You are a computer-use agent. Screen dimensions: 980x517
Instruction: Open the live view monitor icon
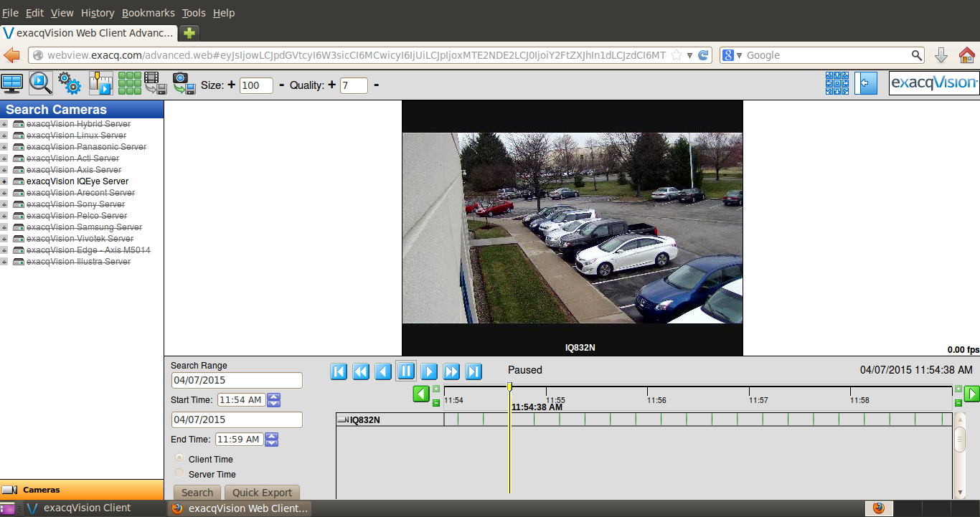pos(12,84)
